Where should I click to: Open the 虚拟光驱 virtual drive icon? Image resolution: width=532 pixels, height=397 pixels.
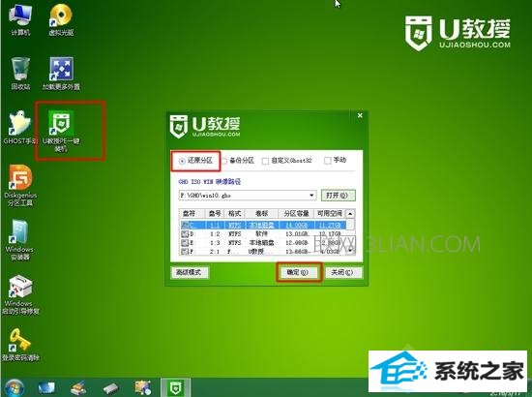pyautogui.click(x=61, y=19)
